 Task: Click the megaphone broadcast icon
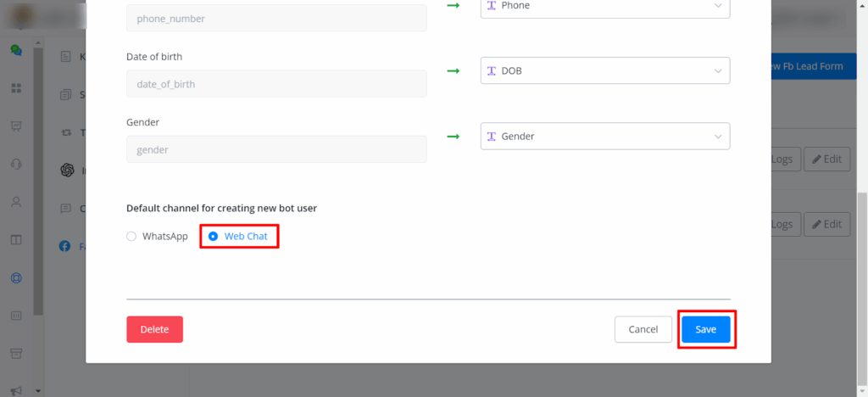(x=16, y=391)
